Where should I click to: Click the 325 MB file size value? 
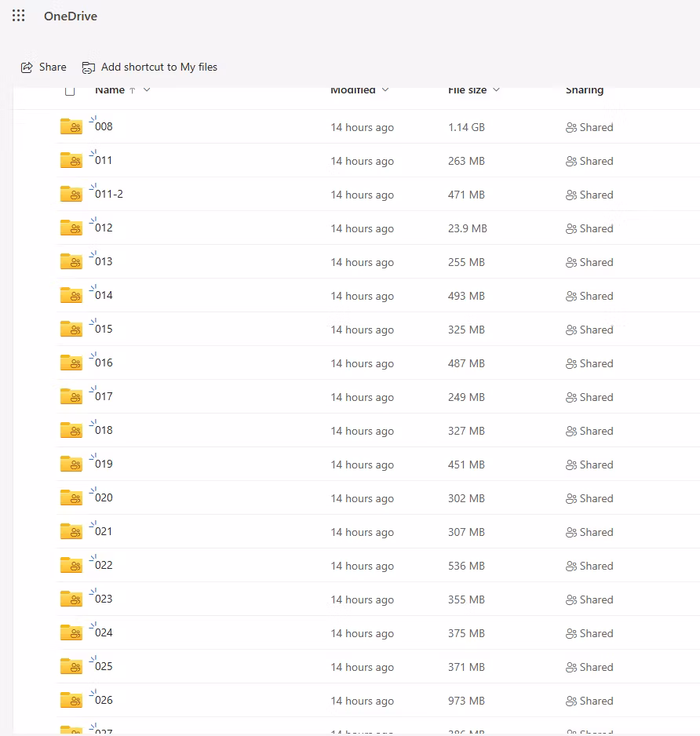[x=466, y=330]
